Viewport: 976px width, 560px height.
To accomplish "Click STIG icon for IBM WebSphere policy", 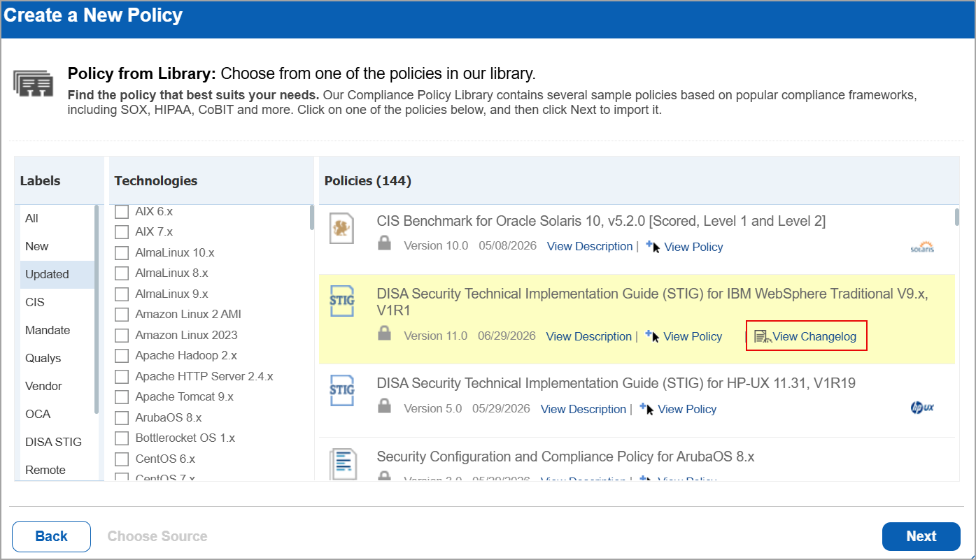I will [341, 301].
